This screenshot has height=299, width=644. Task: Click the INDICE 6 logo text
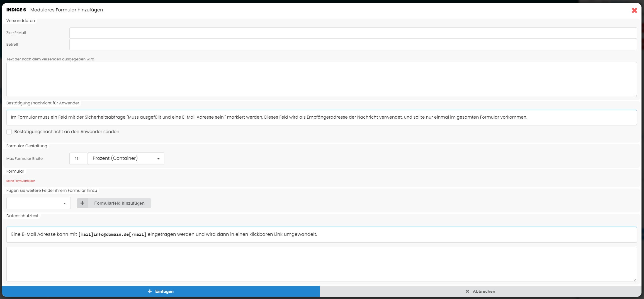pyautogui.click(x=16, y=10)
